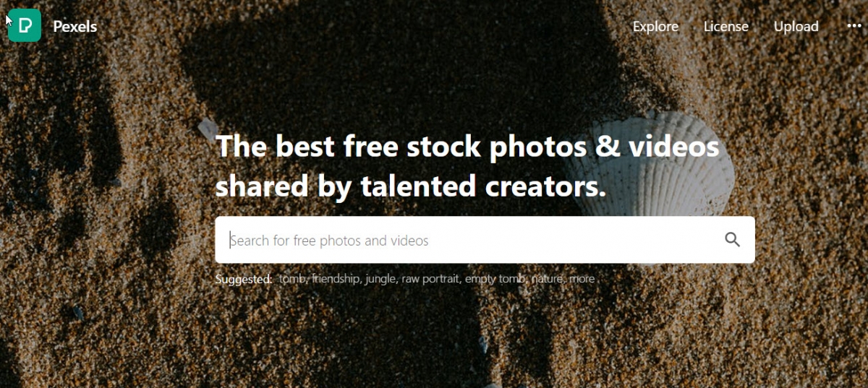
Task: Choose the raw portrait suggestion
Action: (431, 279)
